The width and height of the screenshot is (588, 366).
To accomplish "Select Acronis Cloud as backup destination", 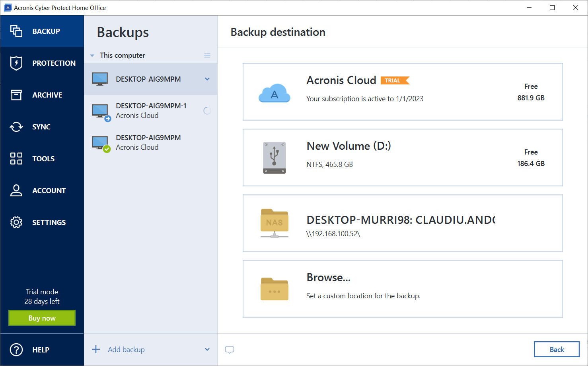I will coord(403,92).
